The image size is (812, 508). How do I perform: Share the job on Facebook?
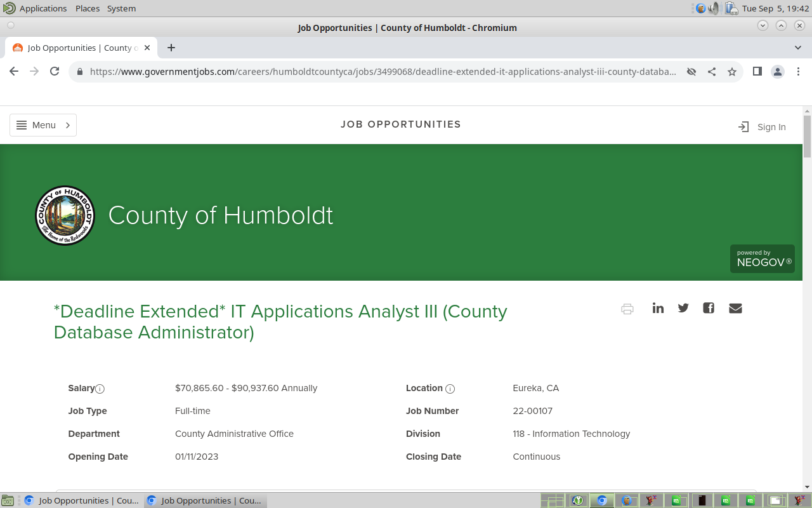point(709,308)
